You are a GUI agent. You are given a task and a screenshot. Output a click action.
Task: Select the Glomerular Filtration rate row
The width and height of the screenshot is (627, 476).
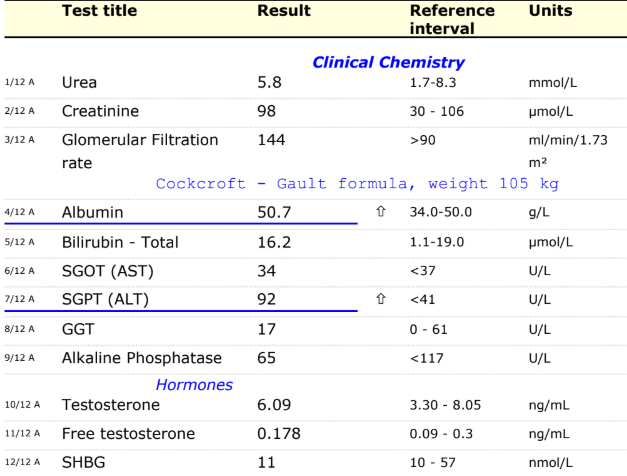[314, 151]
